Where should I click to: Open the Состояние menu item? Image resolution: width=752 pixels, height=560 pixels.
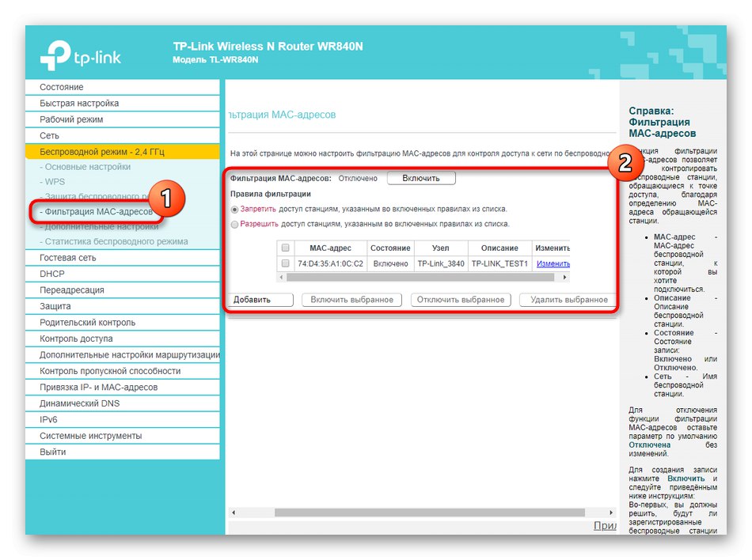(122, 87)
